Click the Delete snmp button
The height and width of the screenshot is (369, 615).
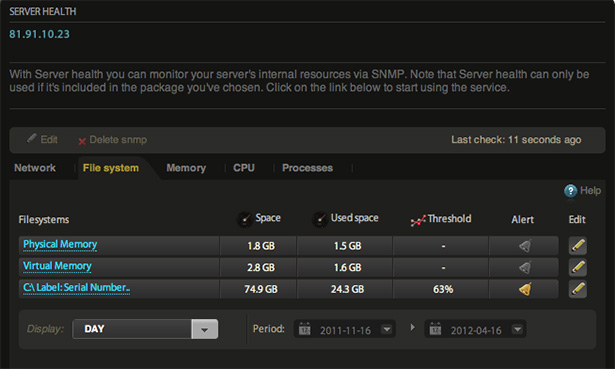point(113,140)
